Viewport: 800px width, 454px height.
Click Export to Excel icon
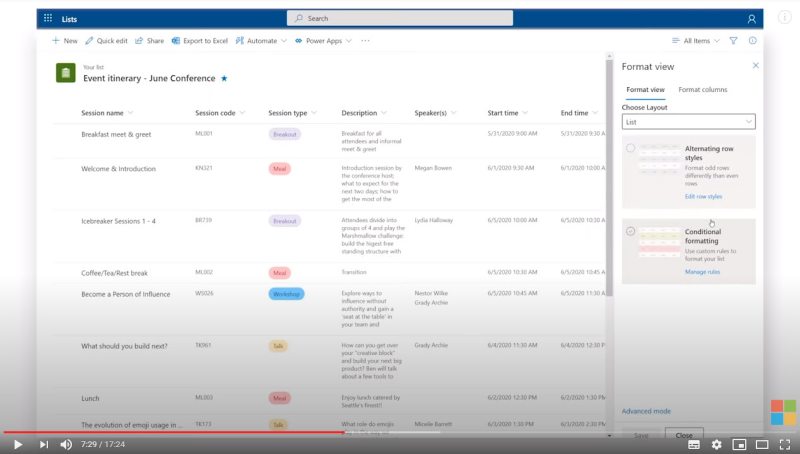pyautogui.click(x=176, y=41)
